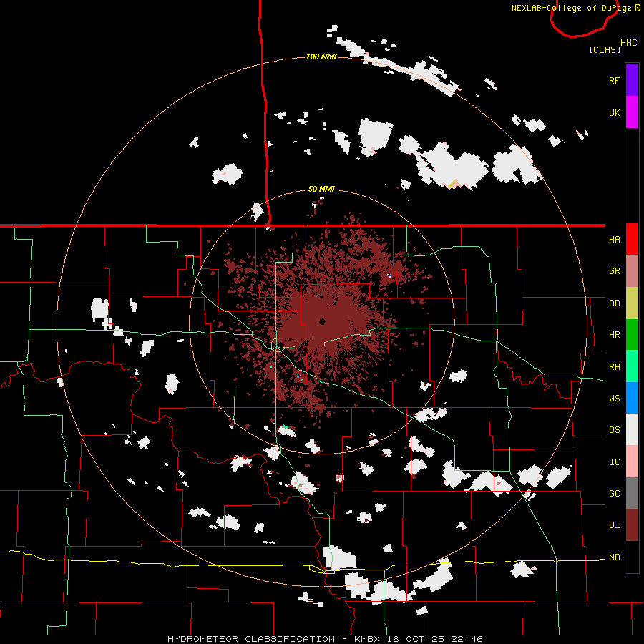
Task: Select the IC pink legend swatch
Action: (632, 462)
